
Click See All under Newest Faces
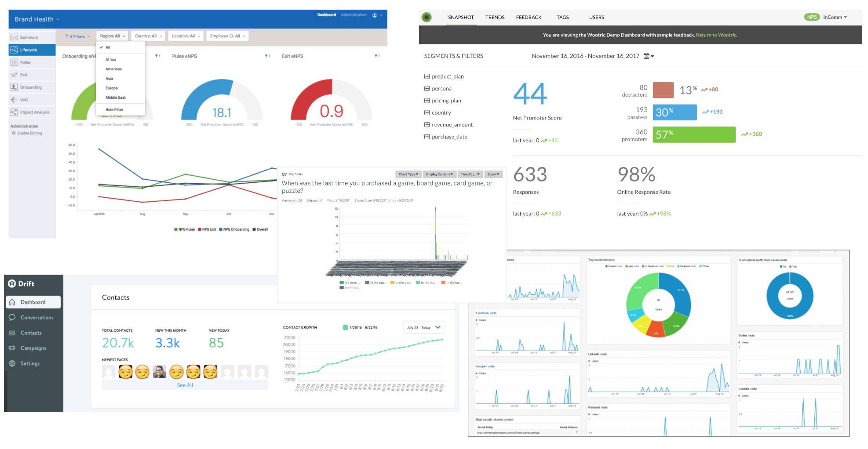[x=185, y=385]
